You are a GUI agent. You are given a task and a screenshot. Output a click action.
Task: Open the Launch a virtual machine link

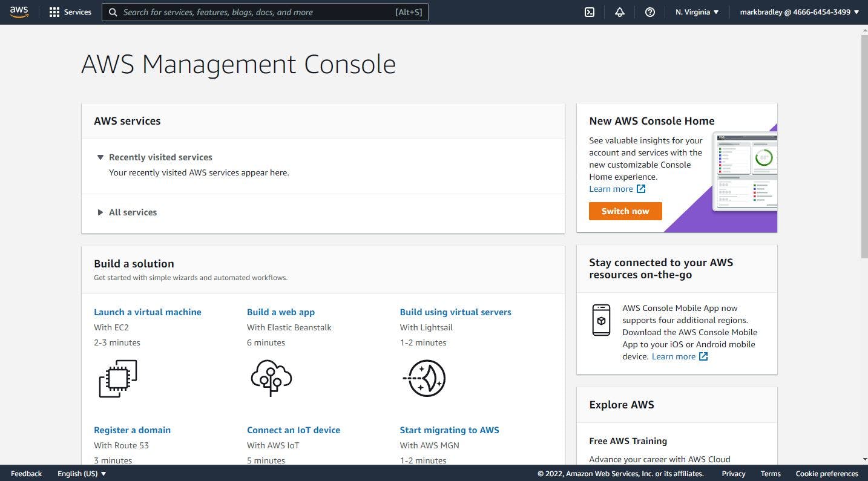[148, 312]
